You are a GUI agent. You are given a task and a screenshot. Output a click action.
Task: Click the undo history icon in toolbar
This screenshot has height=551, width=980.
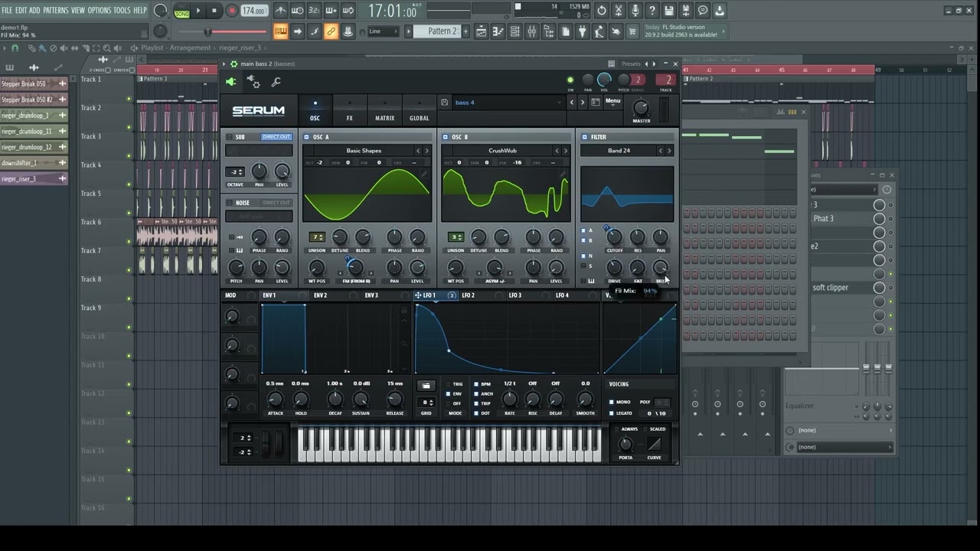pos(602,11)
